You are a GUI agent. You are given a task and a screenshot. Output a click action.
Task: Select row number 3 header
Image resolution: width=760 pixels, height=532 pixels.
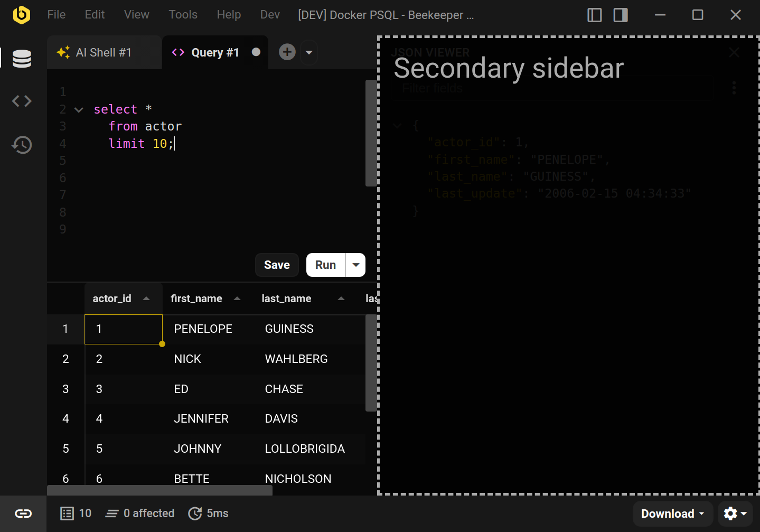(65, 389)
